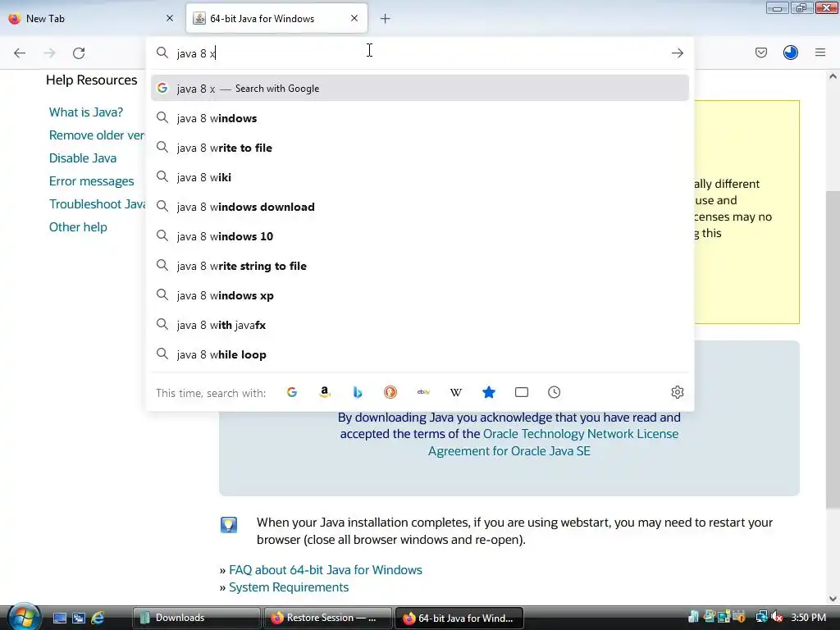The width and height of the screenshot is (840, 630).
Task: Select the 64-bit Java for Windows tab
Action: pyautogui.click(x=276, y=18)
